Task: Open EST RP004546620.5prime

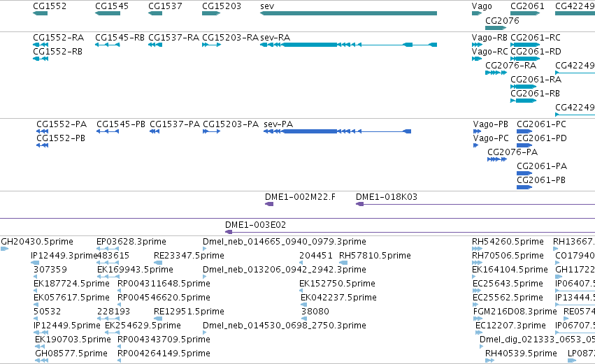Action: pyautogui.click(x=164, y=298)
